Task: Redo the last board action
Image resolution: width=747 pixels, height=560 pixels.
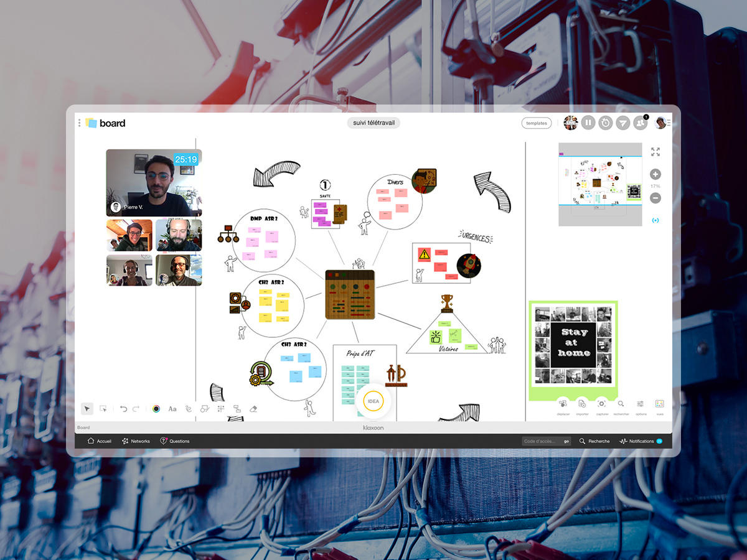Action: [x=136, y=409]
